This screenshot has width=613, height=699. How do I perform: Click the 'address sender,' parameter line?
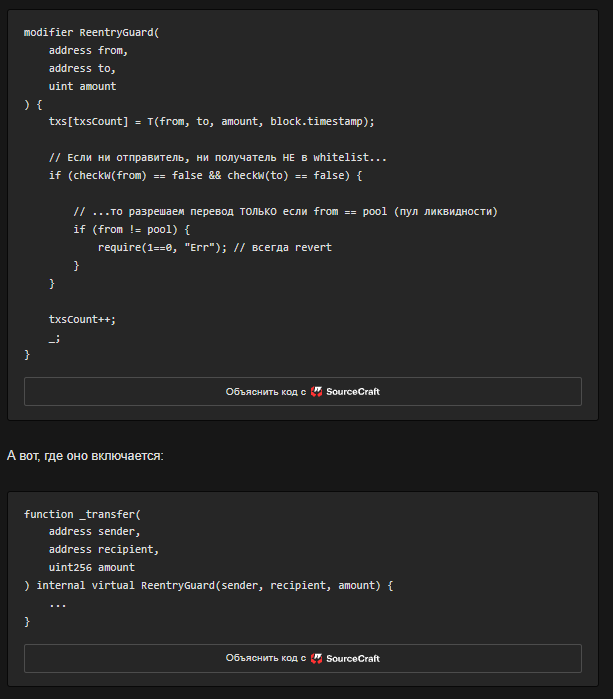click(94, 532)
